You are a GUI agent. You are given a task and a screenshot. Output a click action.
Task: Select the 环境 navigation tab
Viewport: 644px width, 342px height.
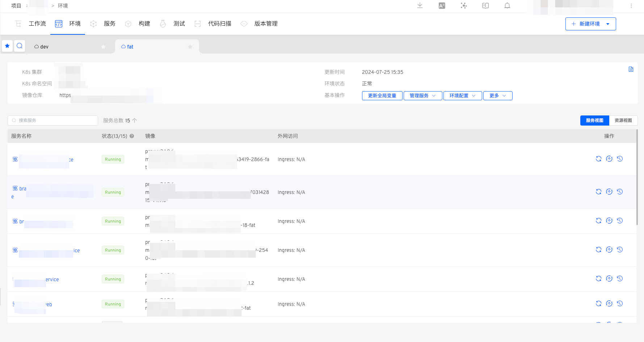tap(68, 24)
